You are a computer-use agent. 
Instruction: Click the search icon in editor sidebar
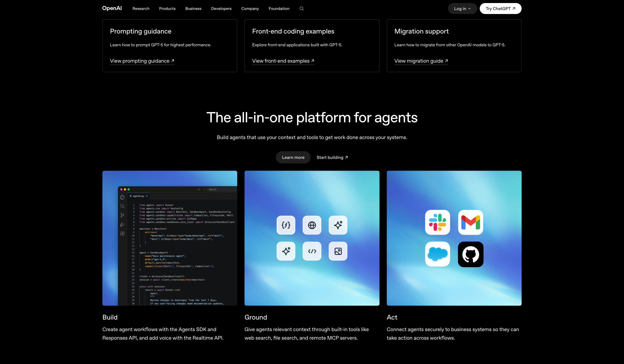coord(122,206)
